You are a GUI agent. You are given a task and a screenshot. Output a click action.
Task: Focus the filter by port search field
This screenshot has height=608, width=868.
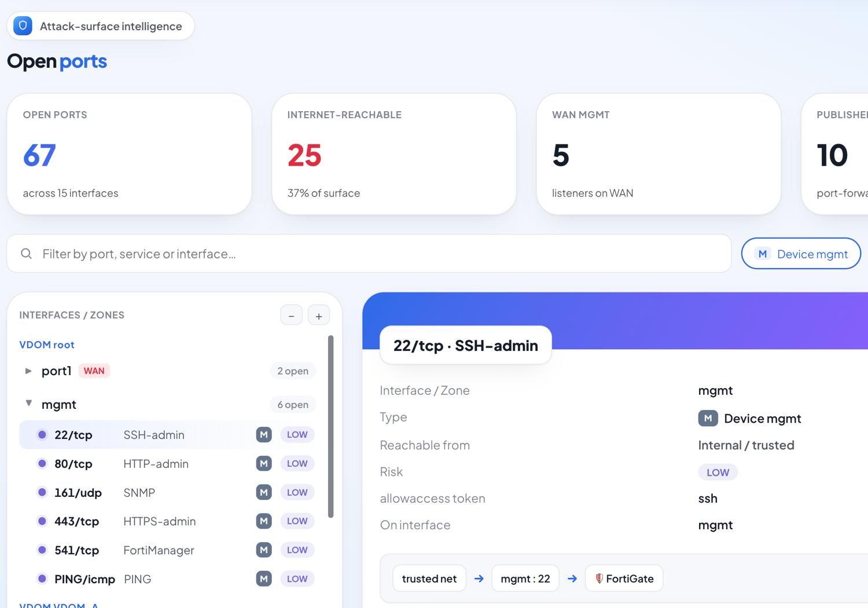tap(369, 254)
